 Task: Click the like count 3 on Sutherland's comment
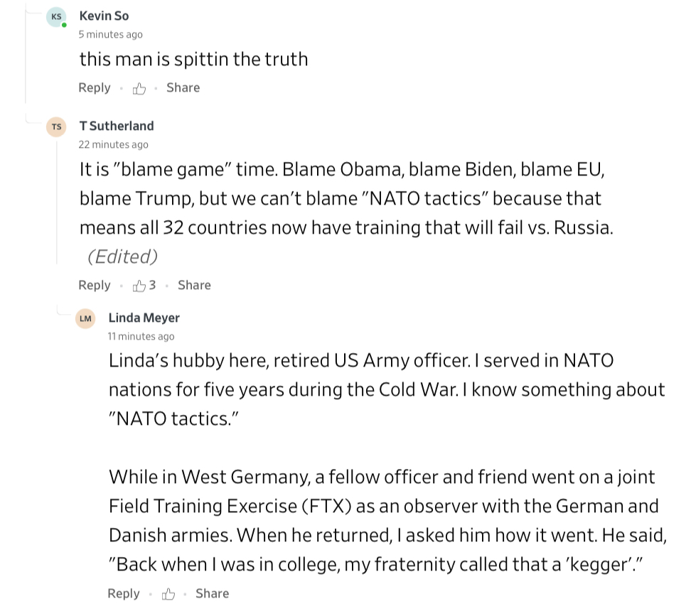tap(152, 285)
